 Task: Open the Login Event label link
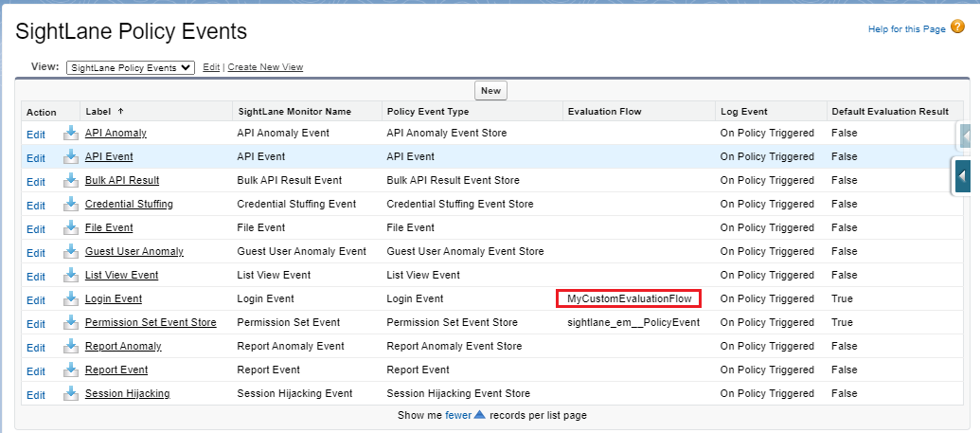tap(113, 299)
